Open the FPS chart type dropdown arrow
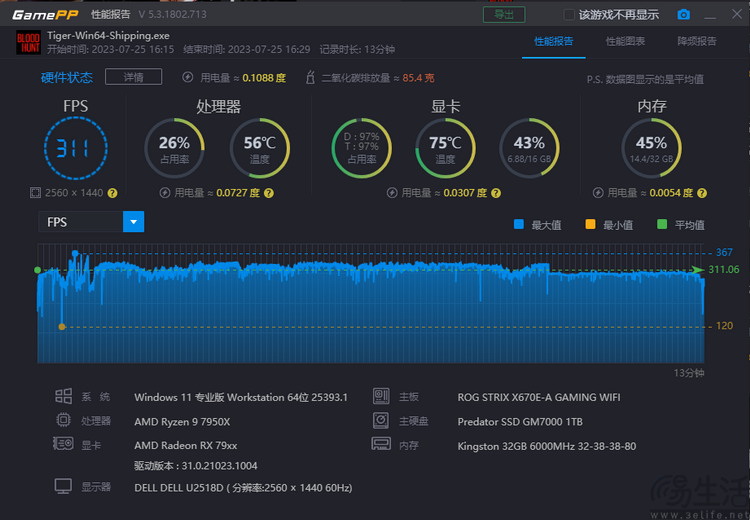 point(133,222)
